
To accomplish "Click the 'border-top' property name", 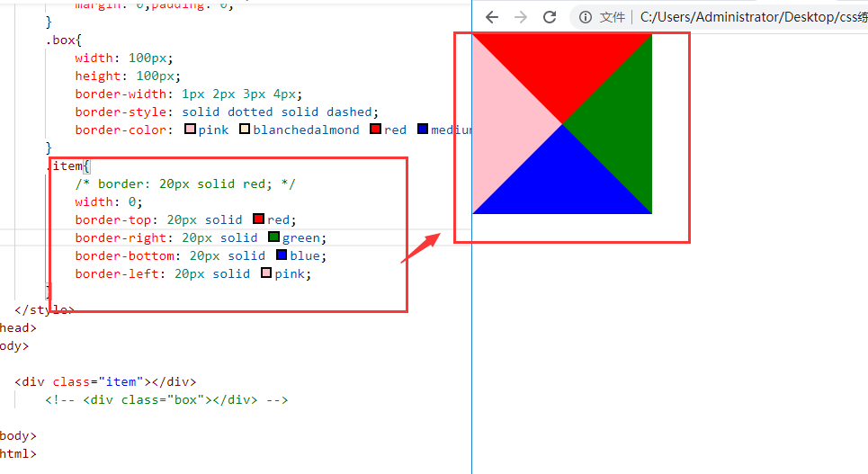I will point(113,219).
